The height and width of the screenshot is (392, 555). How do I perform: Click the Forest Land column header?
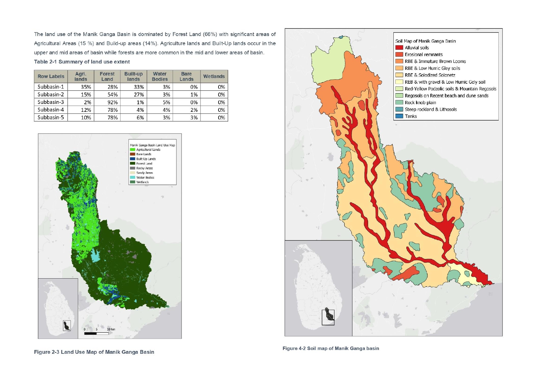point(107,76)
